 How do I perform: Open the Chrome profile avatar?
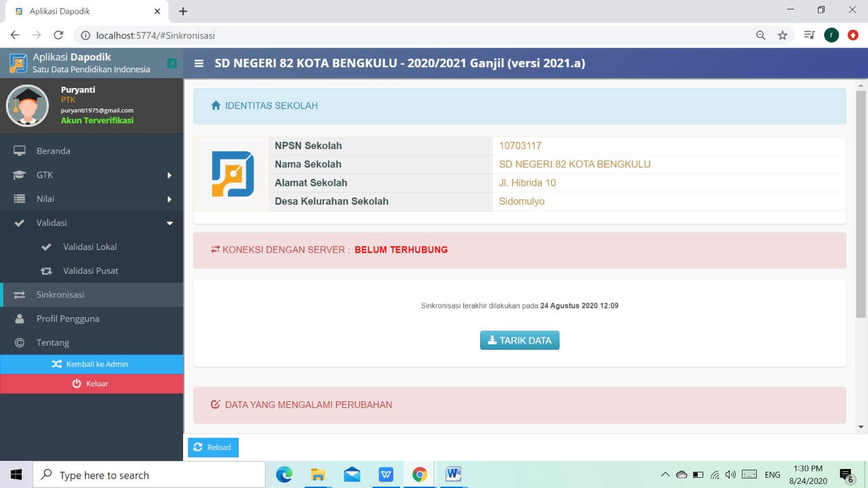(831, 35)
